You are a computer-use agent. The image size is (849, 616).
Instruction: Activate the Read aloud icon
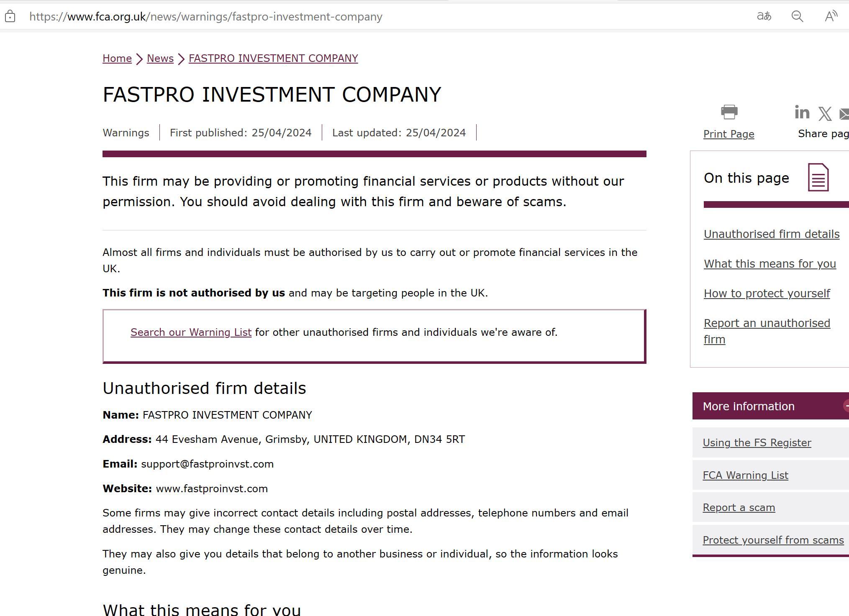click(x=831, y=16)
